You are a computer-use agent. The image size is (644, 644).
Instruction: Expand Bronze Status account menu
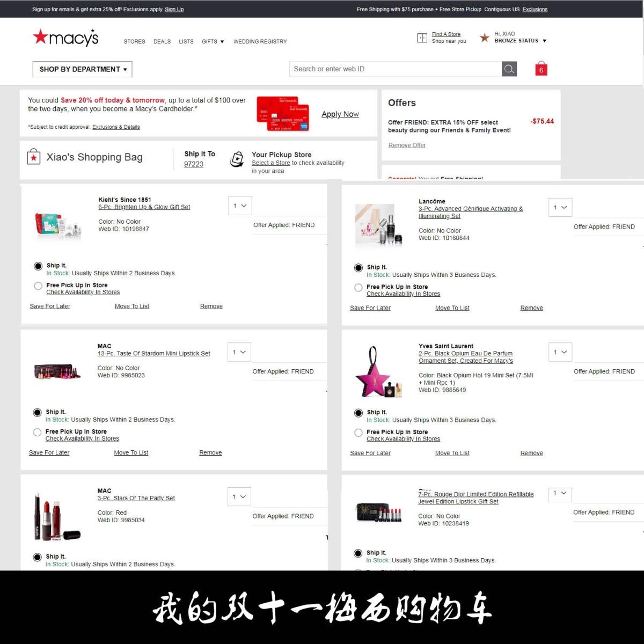[x=520, y=41]
